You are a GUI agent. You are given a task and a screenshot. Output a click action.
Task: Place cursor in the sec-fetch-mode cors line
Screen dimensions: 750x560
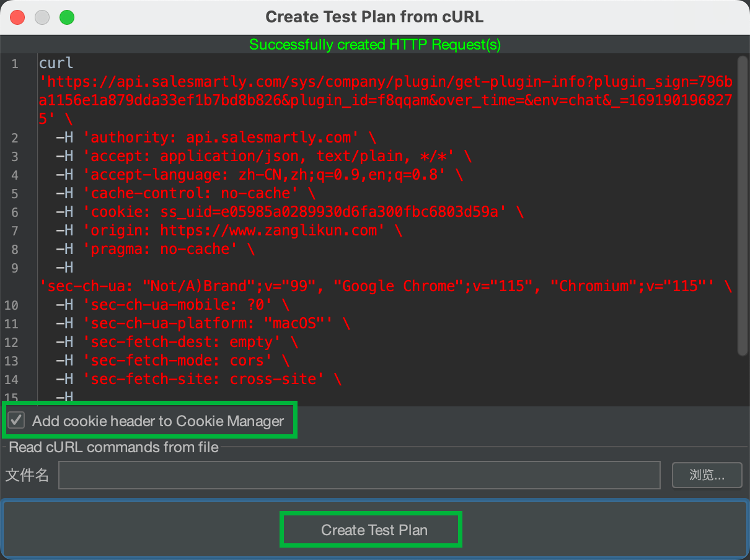tap(181, 361)
